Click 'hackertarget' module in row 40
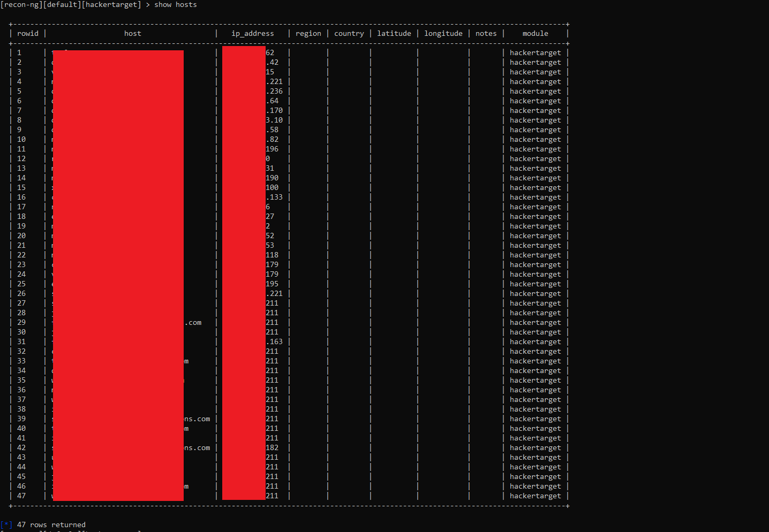This screenshot has height=532, width=769. (536, 428)
